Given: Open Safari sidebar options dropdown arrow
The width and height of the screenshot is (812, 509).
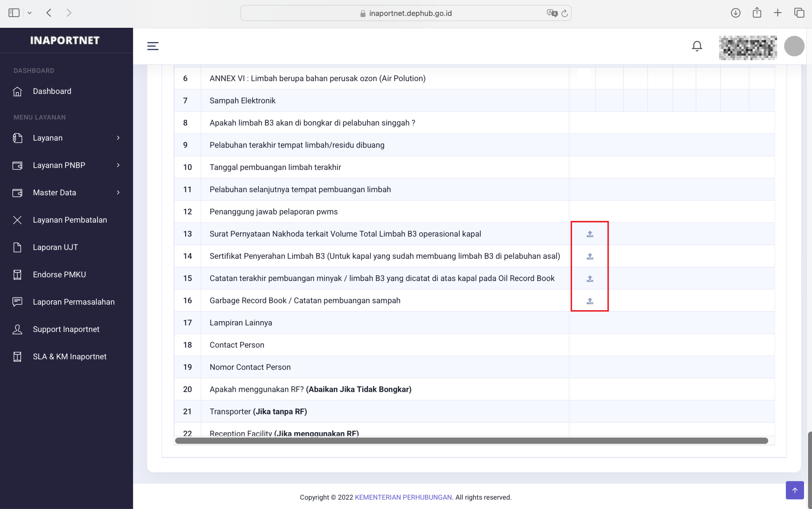Looking at the screenshot, I should point(30,13).
